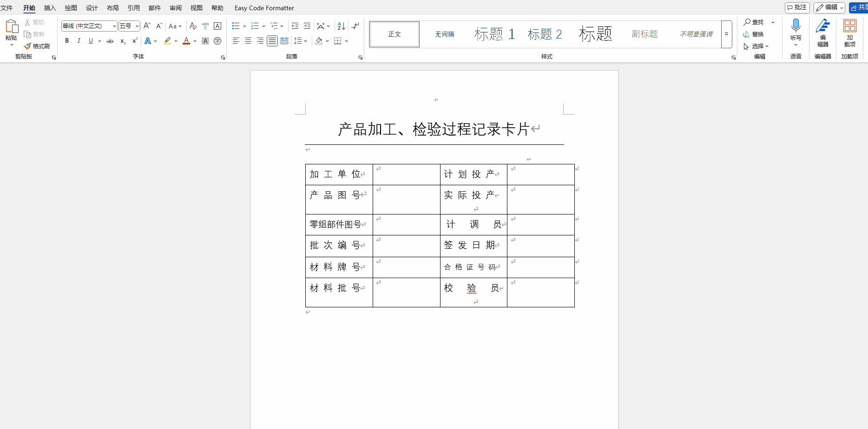868x429 pixels.
Task: Click the Clear Formatting eraser icon
Action: (193, 26)
